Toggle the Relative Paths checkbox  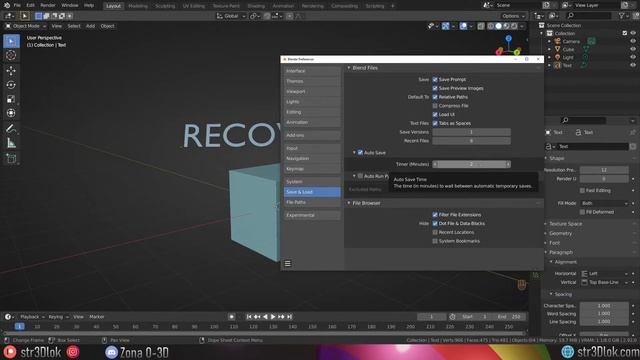click(435, 97)
